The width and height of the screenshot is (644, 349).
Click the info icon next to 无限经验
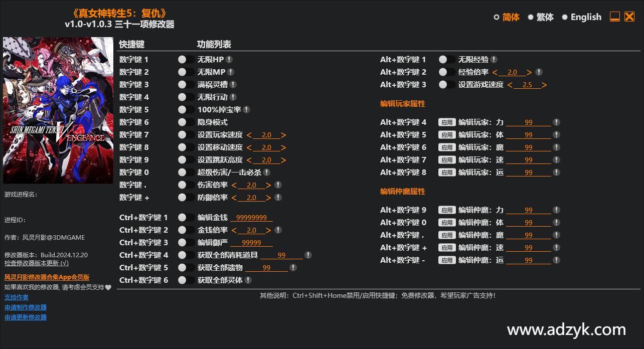494,60
